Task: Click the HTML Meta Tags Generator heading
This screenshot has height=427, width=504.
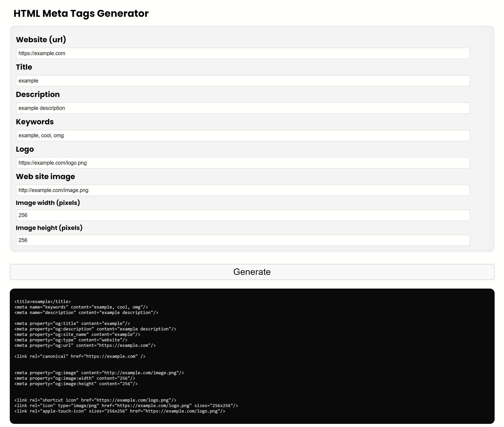Action: click(81, 13)
